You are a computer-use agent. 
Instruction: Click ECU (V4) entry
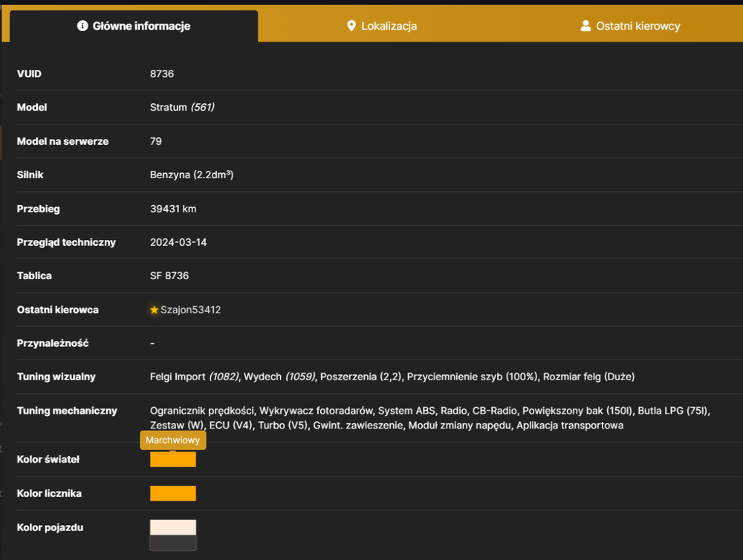tap(231, 426)
